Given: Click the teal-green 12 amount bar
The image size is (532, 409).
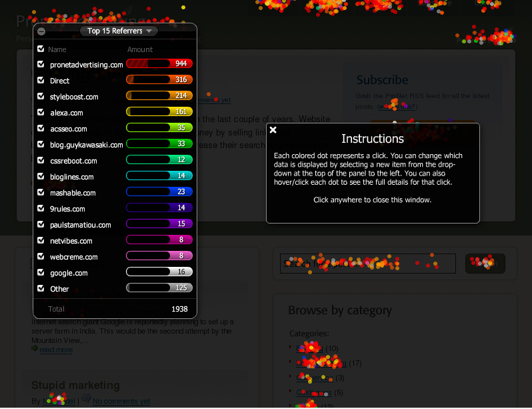Looking at the screenshot, I should point(159,159).
